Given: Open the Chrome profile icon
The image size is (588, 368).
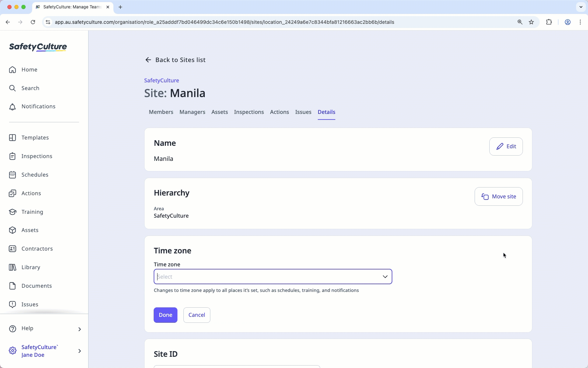Looking at the screenshot, I should pos(568,22).
